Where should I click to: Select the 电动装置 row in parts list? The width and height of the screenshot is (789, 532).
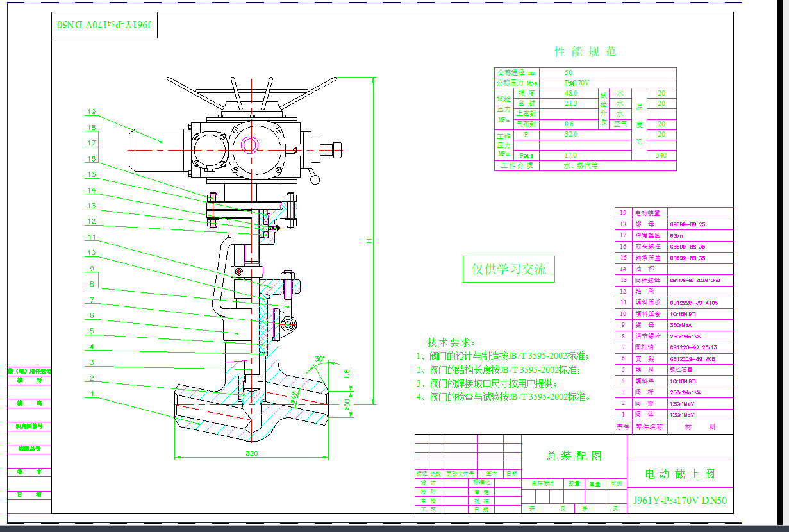tap(650, 213)
